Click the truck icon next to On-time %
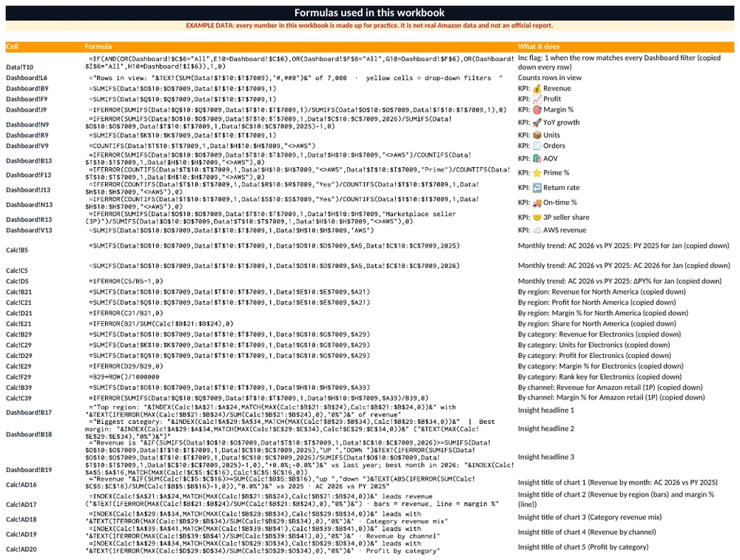The height and width of the screenshot is (560, 740). coord(536,203)
